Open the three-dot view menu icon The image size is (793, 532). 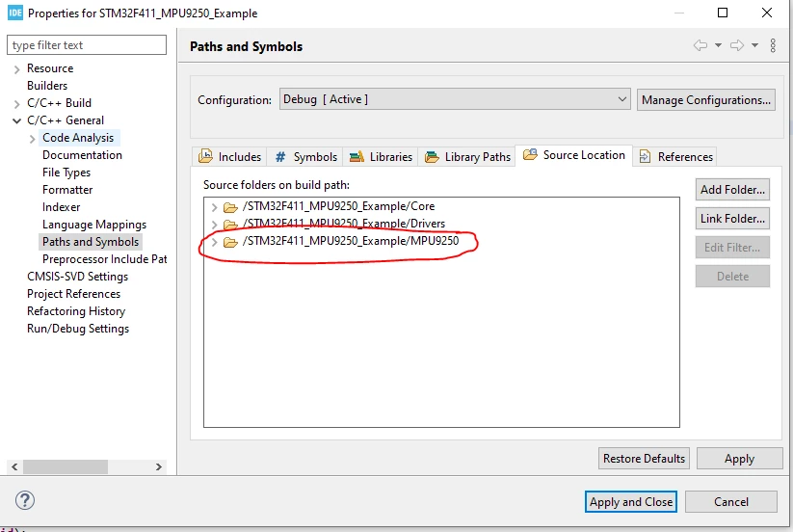coord(773,45)
